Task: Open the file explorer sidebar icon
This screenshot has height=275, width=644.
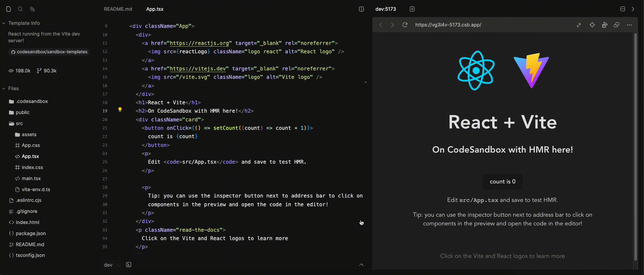Action: [9, 9]
